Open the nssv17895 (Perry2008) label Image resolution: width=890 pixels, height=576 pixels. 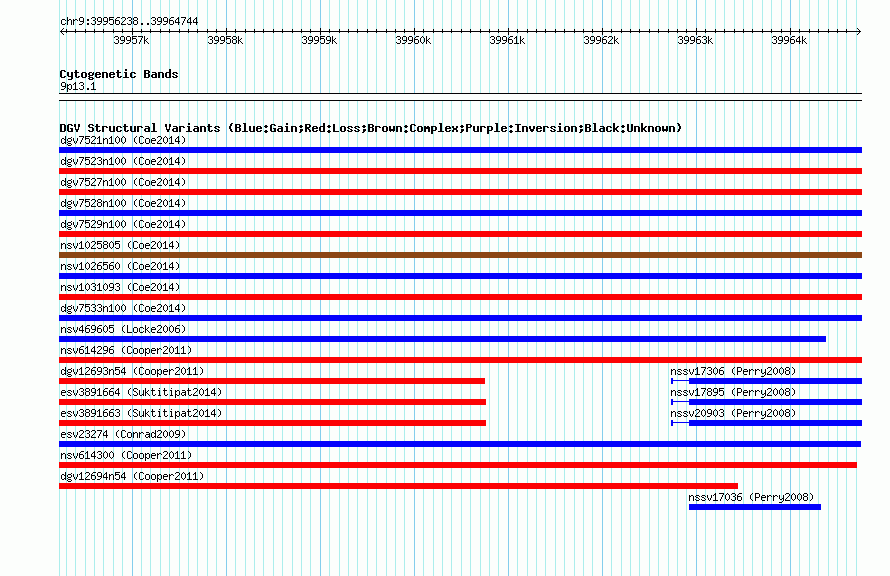tap(733, 392)
